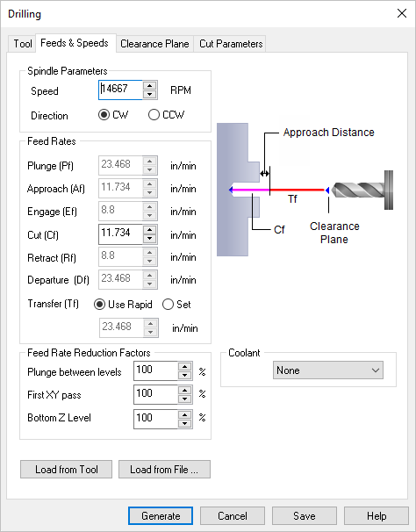Image resolution: width=416 pixels, height=532 pixels.
Task: Click the Cut (Cf) feed rate field
Action: click(120, 234)
